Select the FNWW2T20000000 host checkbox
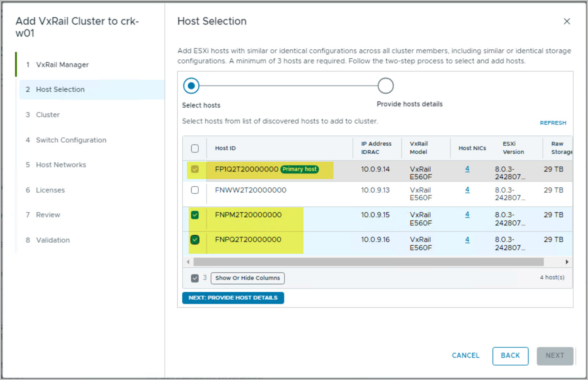 (x=195, y=190)
